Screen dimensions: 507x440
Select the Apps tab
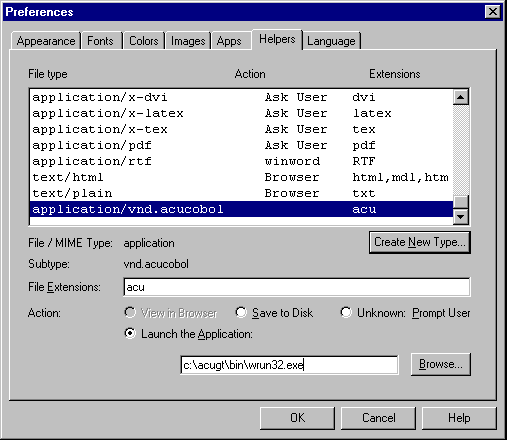tap(230, 41)
